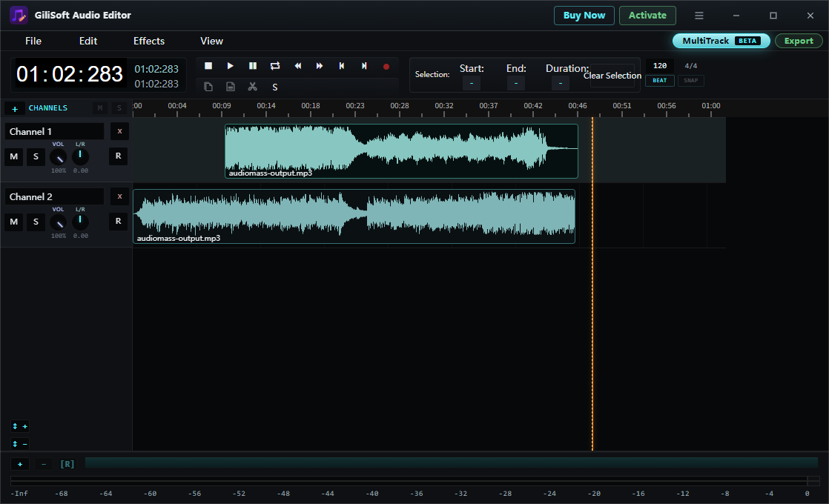Rename the Channel 1 name field
The height and width of the screenshot is (504, 829).
54,131
